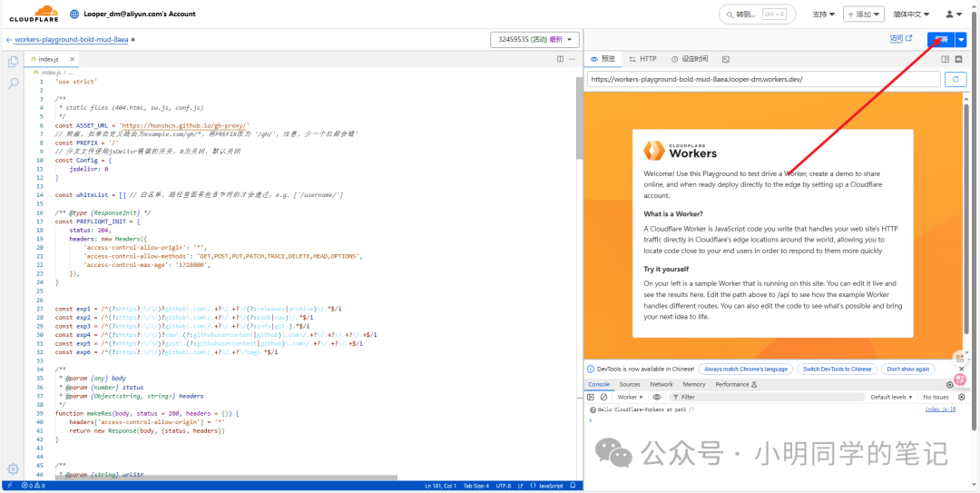Open the Search icon in editor sidebar
The height and width of the screenshot is (493, 980).
point(13,84)
